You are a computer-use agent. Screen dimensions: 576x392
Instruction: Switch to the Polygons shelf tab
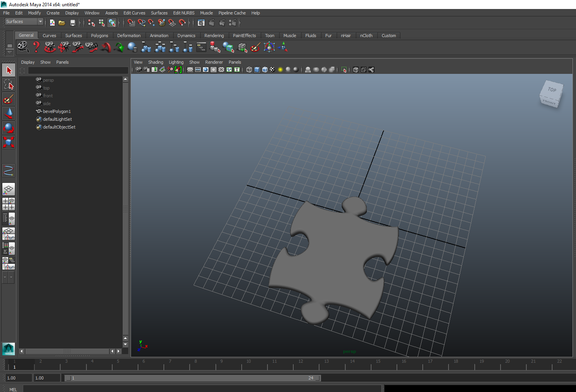[99, 36]
